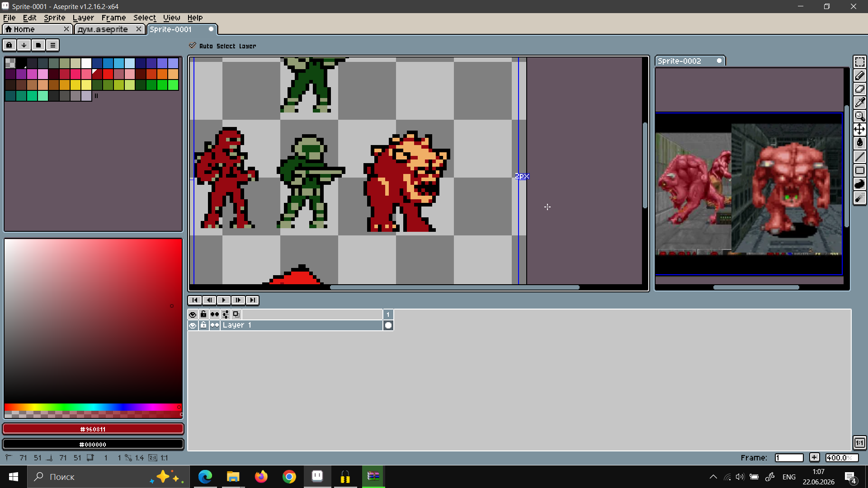This screenshot has width=868, height=488.
Task: Toggle continuous mode for all layers in header
Action: (x=214, y=314)
